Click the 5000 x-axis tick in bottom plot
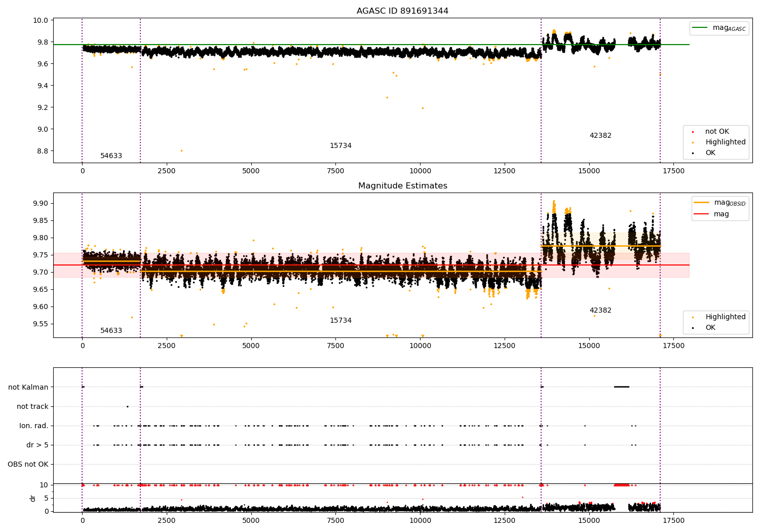The width and height of the screenshot is (760, 532). click(x=251, y=520)
